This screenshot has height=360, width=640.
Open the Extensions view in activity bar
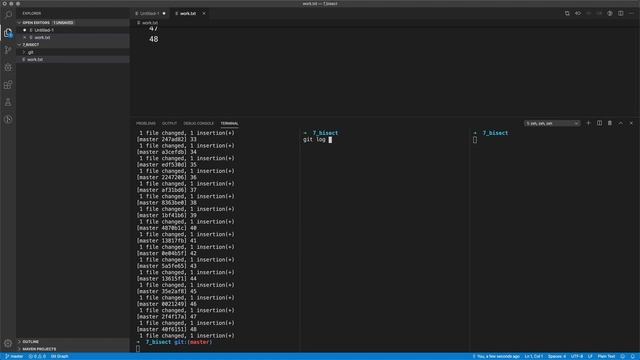8,84
